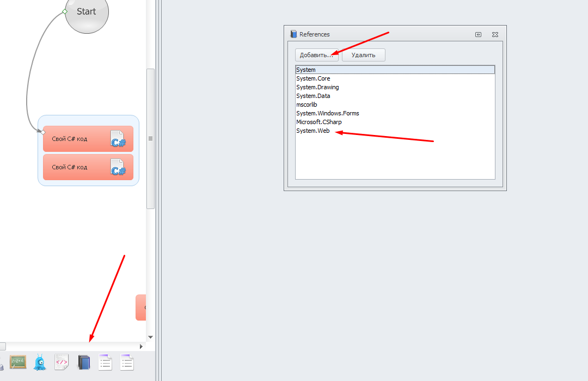588x381 pixels.
Task: Select System.Windows.Forms reference
Action: point(395,113)
